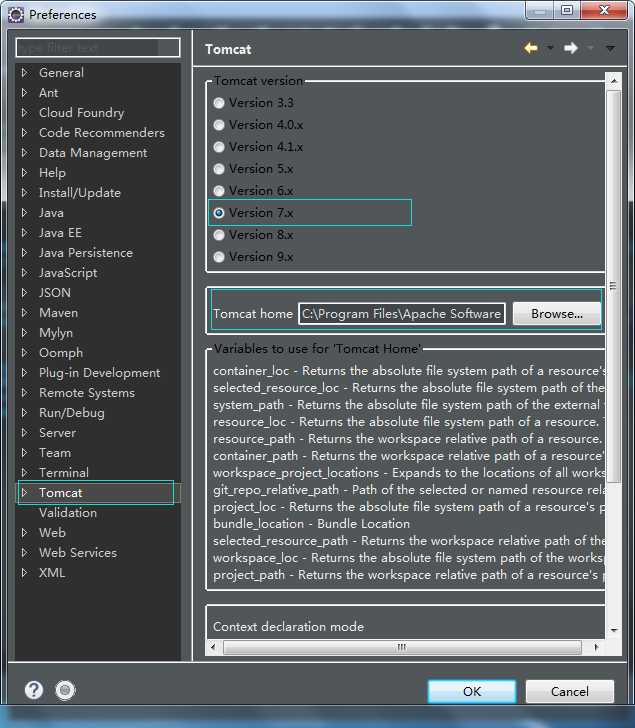Expand the XML tree node

(25, 572)
